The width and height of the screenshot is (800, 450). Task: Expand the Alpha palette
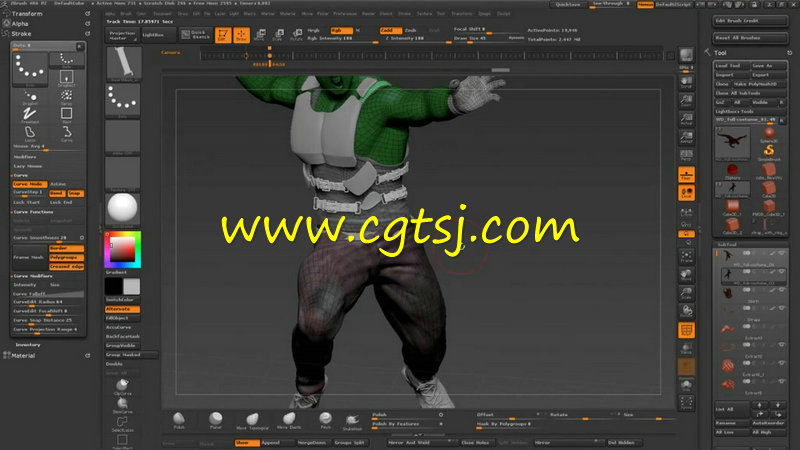(x=20, y=23)
